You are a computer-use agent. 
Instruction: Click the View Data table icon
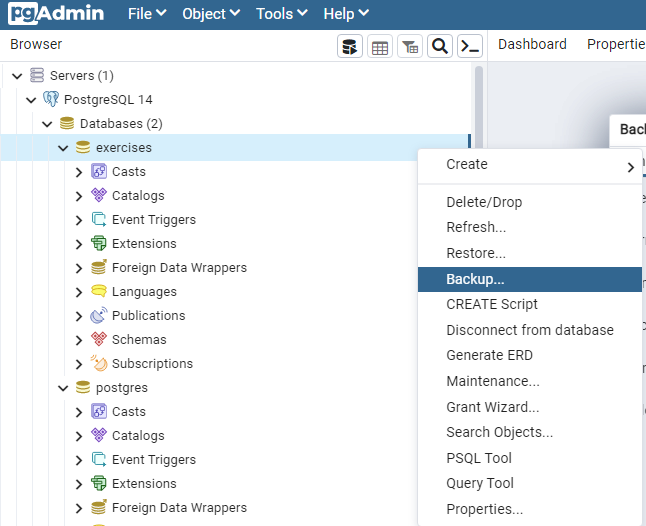click(x=380, y=46)
